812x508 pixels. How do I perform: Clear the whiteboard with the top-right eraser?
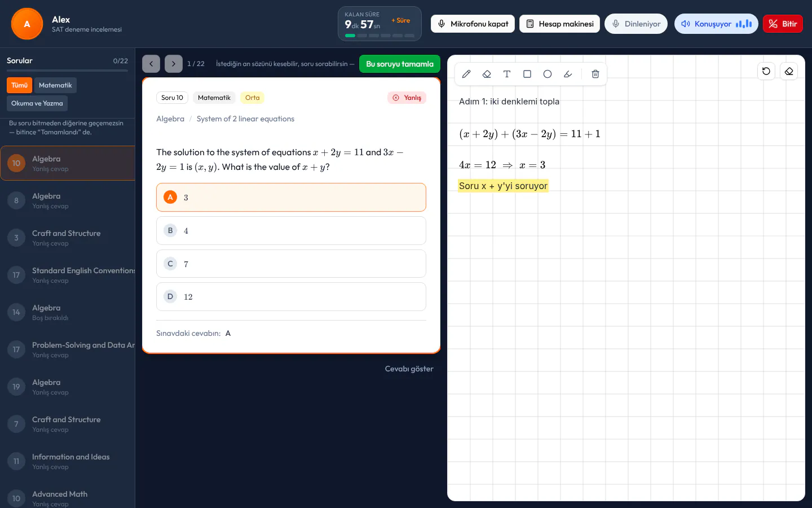tap(789, 71)
